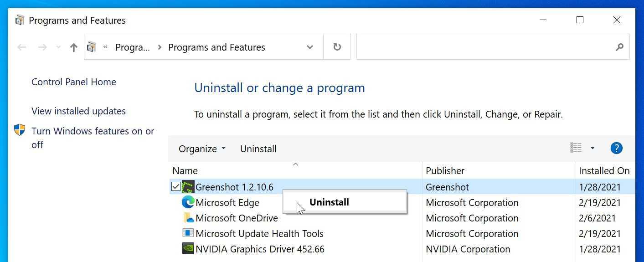Click the Microsoft Edge icon
The height and width of the screenshot is (262, 644).
pyautogui.click(x=188, y=202)
